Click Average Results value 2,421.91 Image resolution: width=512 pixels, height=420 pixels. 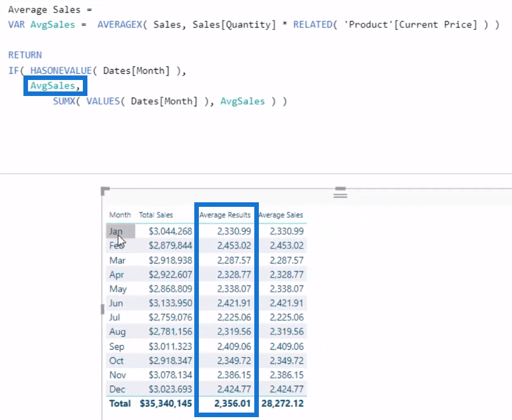234,303
